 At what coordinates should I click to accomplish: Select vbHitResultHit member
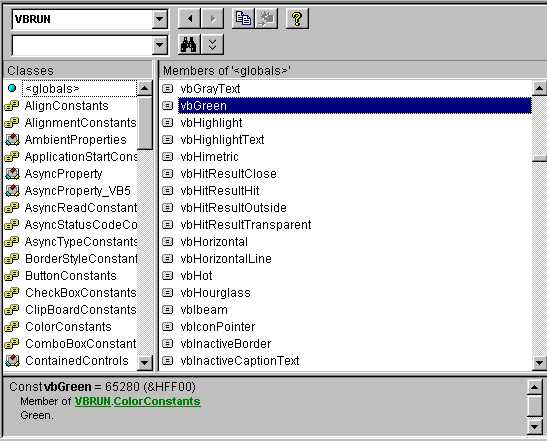pos(220,190)
